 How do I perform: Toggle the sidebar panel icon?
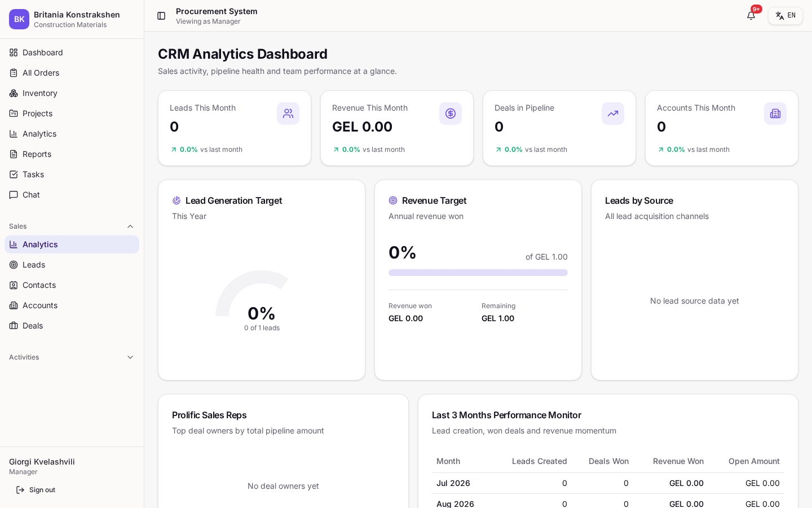pyautogui.click(x=161, y=16)
